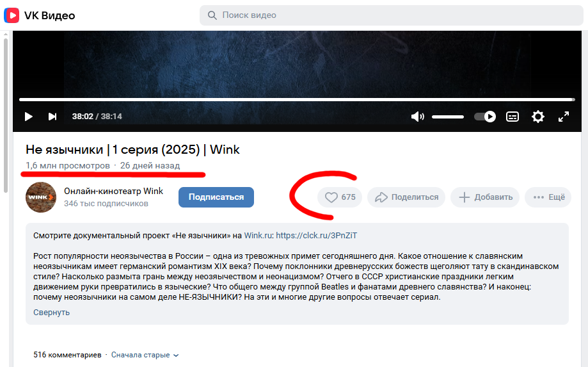Adjust the volume slider
Viewport: 588px width, 367px height.
click(x=448, y=117)
